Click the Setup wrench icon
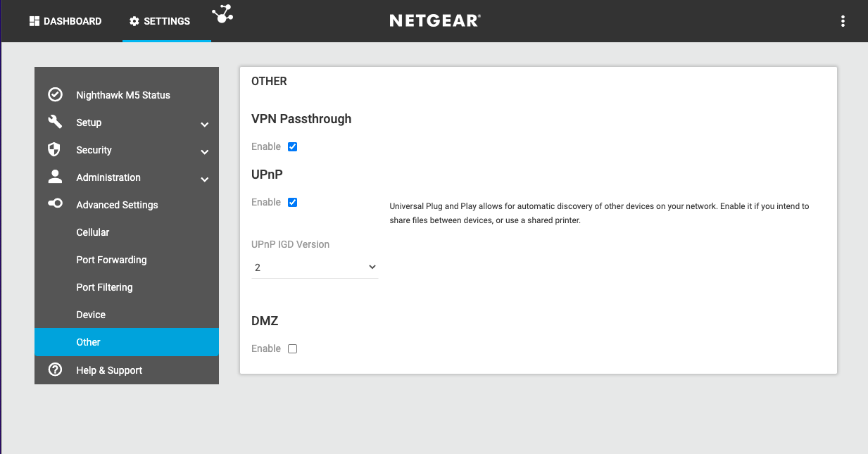The image size is (868, 454). (55, 122)
